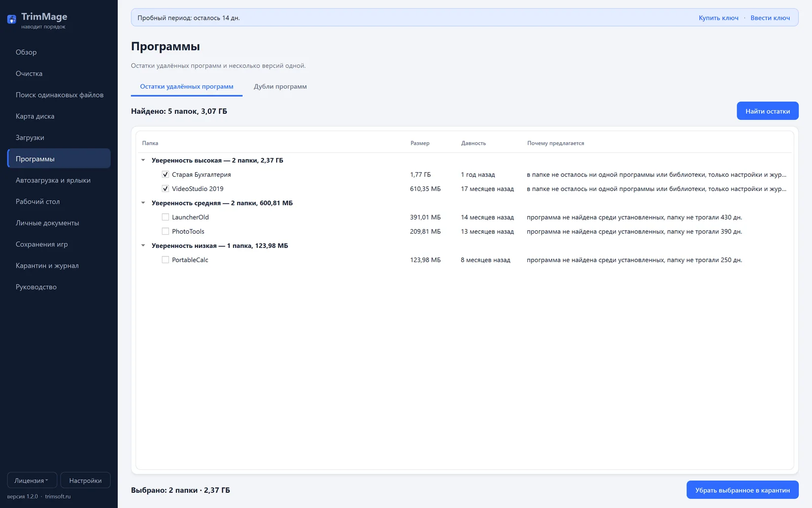Click the 391,01 МБ size value

coord(425,217)
